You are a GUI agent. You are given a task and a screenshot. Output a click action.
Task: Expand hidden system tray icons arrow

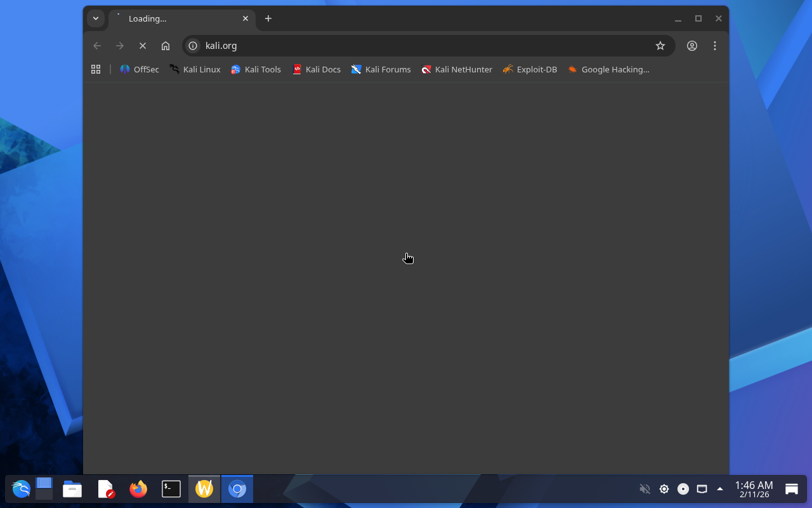coord(720,489)
